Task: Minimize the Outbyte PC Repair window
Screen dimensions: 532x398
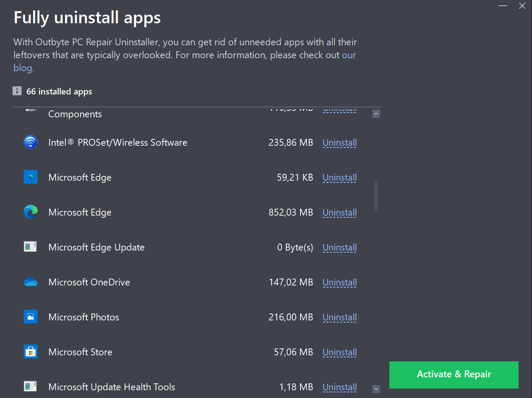Action: pos(503,6)
